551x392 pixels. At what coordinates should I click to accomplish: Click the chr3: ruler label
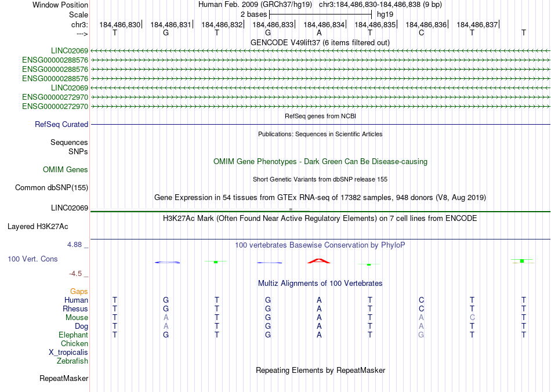79,24
